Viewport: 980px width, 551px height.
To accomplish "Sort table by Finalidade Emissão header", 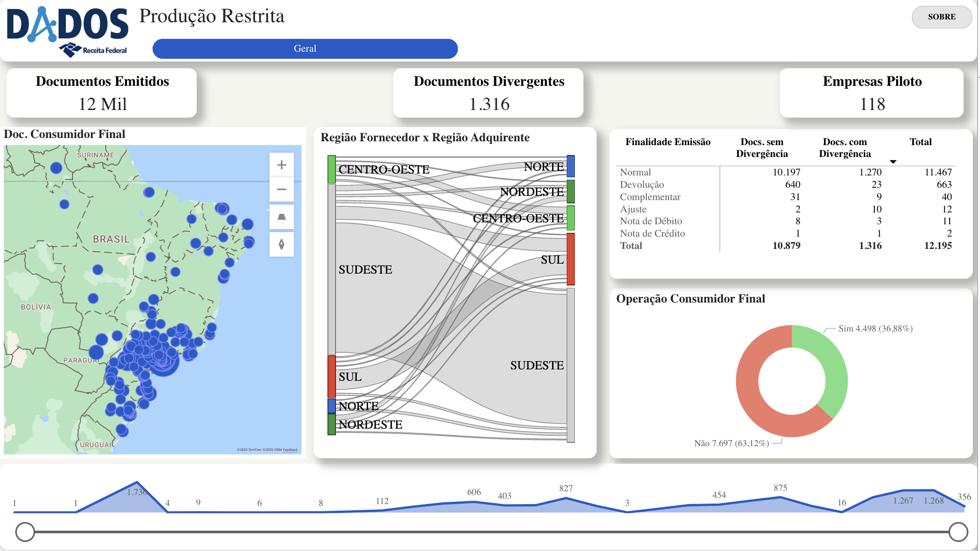I will [667, 142].
